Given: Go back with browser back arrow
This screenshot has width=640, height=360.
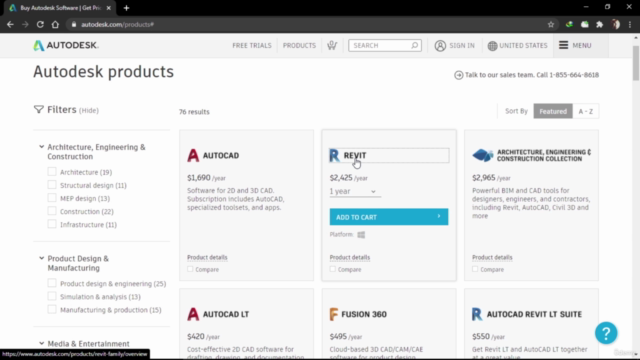Looking at the screenshot, I should pyautogui.click(x=10, y=24).
